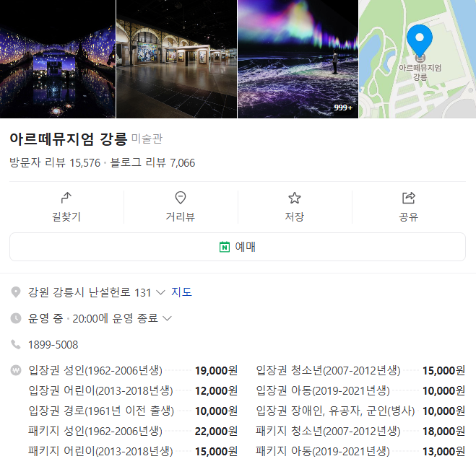Share place using the 공유 icon
The height and width of the screenshot is (464, 476).
[409, 198]
